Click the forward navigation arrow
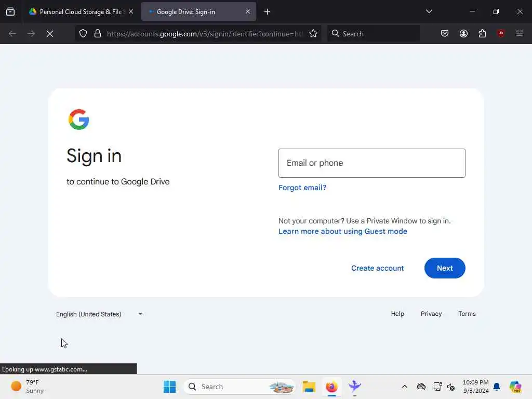The height and width of the screenshot is (399, 532). click(x=31, y=34)
